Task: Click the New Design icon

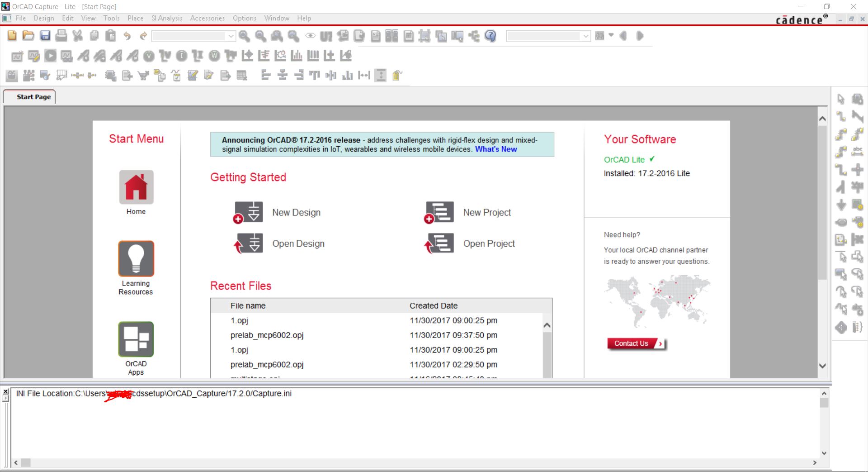Action: tap(248, 212)
